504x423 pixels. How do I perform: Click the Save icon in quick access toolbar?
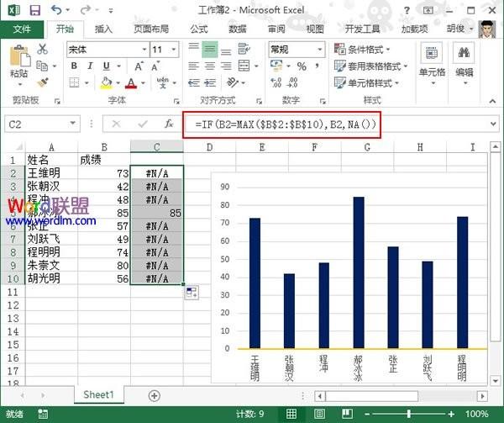(x=34, y=10)
